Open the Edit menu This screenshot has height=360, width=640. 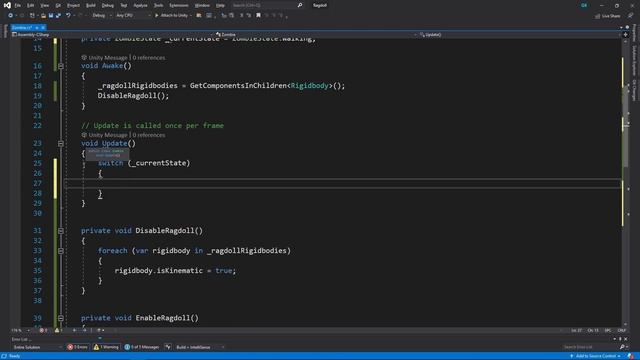pyautogui.click(x=31, y=5)
